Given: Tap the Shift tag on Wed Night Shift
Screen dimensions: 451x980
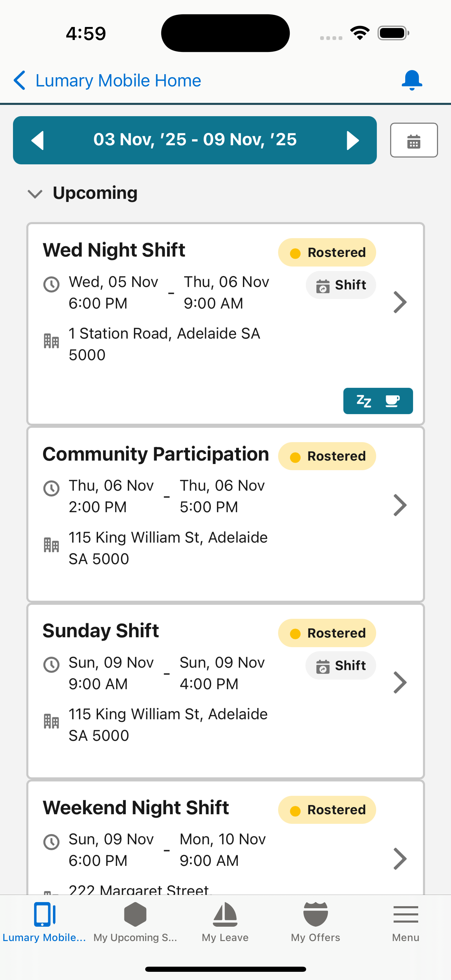Looking at the screenshot, I should point(341,285).
